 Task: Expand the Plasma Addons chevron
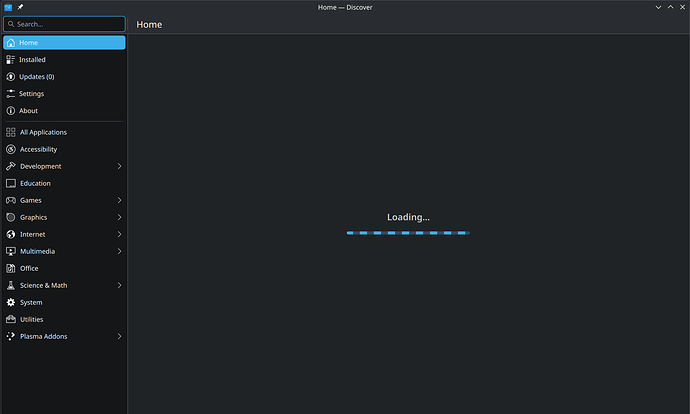[x=119, y=336]
